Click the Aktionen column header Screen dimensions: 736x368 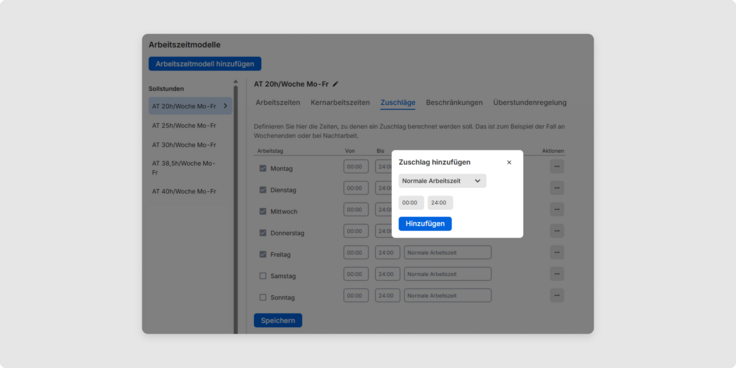(x=553, y=151)
